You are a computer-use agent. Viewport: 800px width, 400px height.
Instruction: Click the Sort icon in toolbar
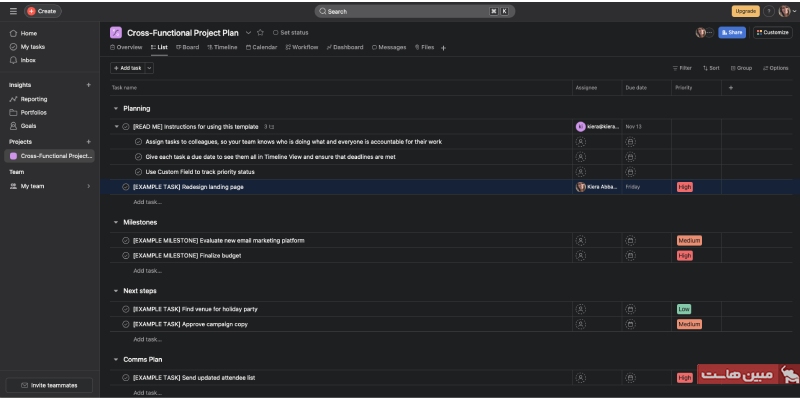(x=710, y=68)
